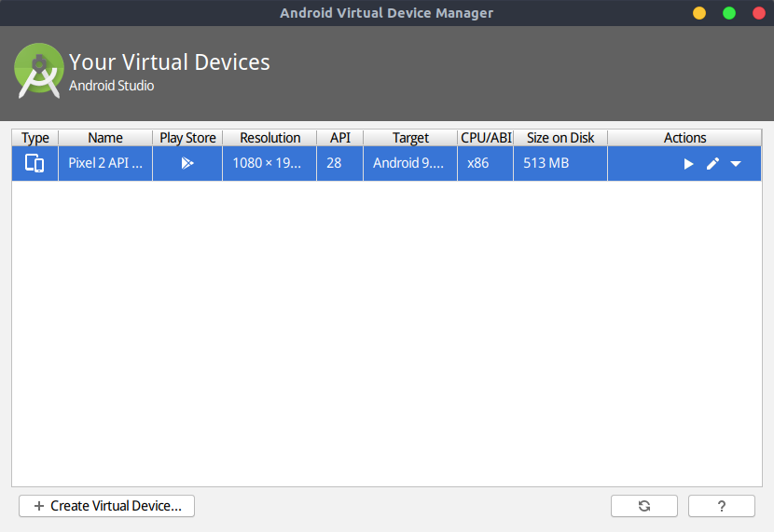774x532 pixels.
Task: Minimize window with the yellow button
Action: 699,13
